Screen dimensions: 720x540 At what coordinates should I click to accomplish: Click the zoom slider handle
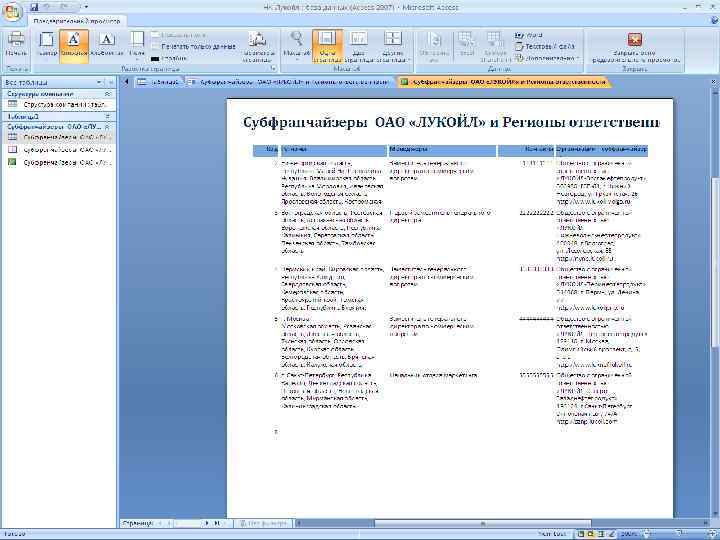pyautogui.click(x=679, y=534)
